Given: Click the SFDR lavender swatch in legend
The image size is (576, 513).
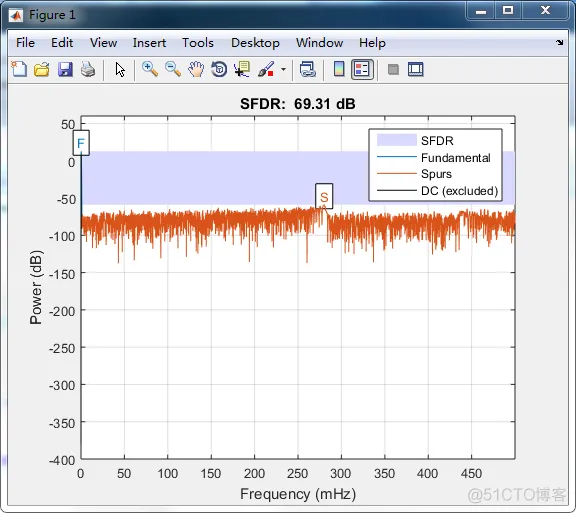Looking at the screenshot, I should point(396,140).
